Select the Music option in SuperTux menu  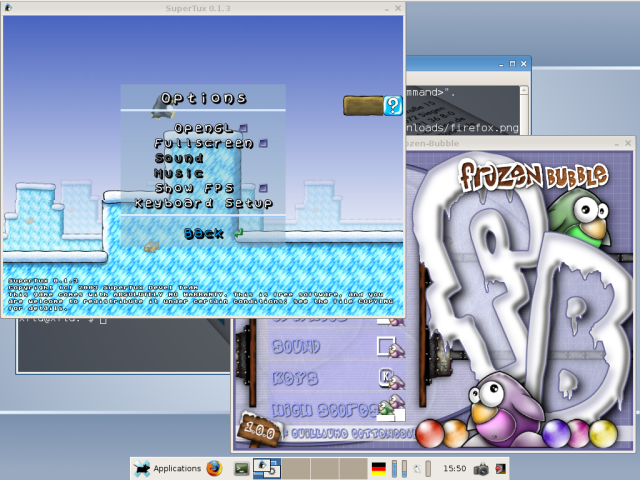(179, 173)
